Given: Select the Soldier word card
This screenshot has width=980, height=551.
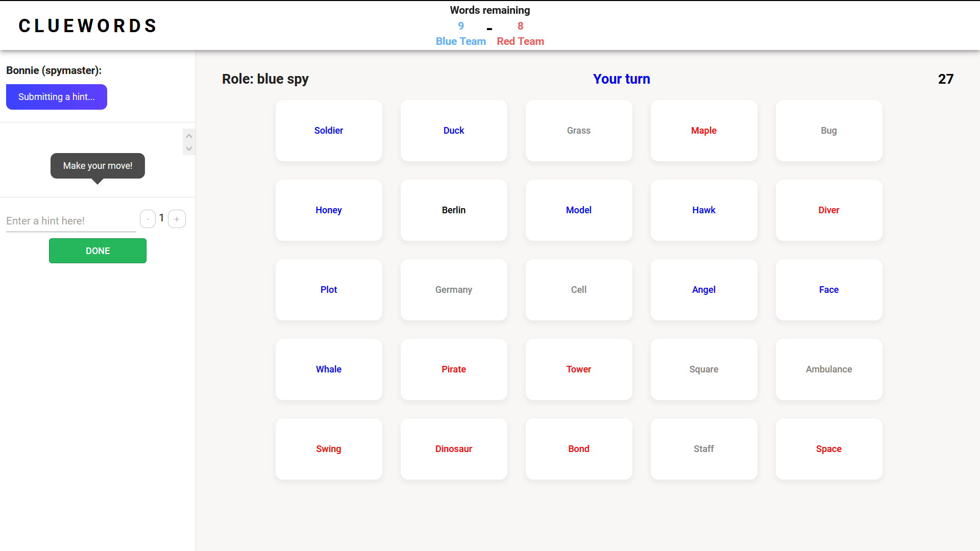Looking at the screenshot, I should click(x=329, y=131).
